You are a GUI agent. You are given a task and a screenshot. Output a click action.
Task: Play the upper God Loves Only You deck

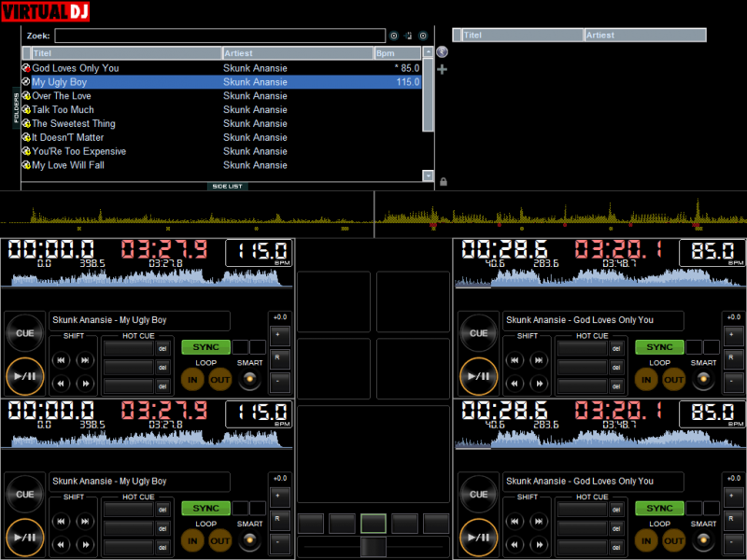click(x=479, y=376)
